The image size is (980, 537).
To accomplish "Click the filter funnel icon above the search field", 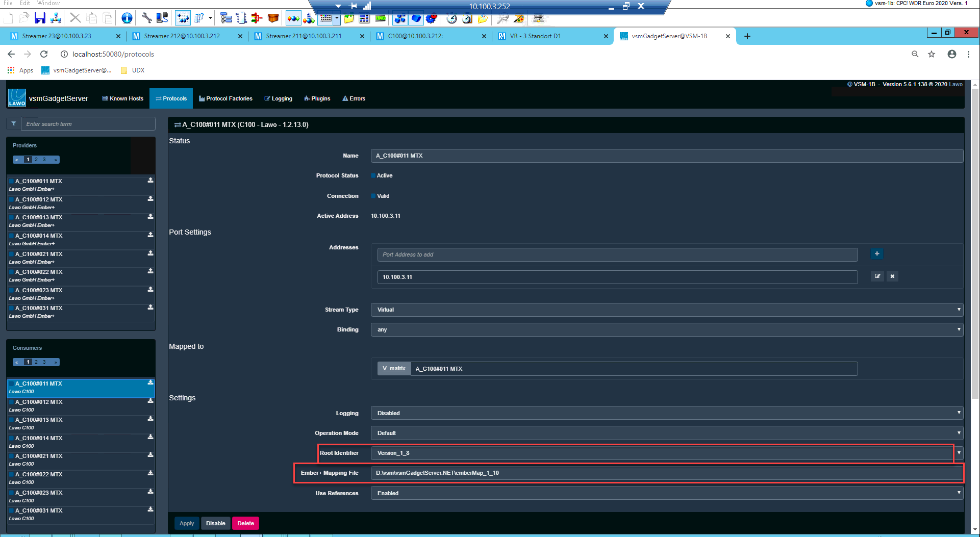I will tap(13, 123).
